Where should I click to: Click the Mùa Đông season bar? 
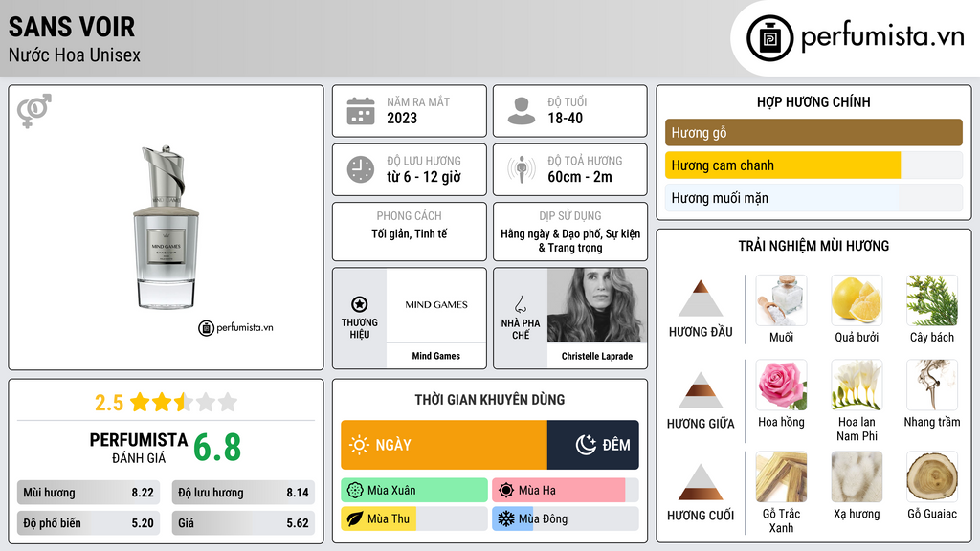[x=566, y=519]
